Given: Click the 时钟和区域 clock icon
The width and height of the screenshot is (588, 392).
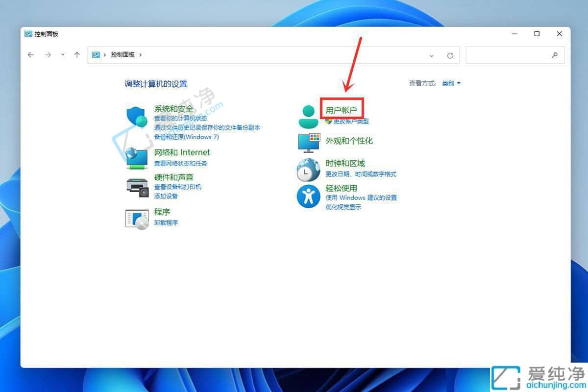Looking at the screenshot, I should point(308,169).
